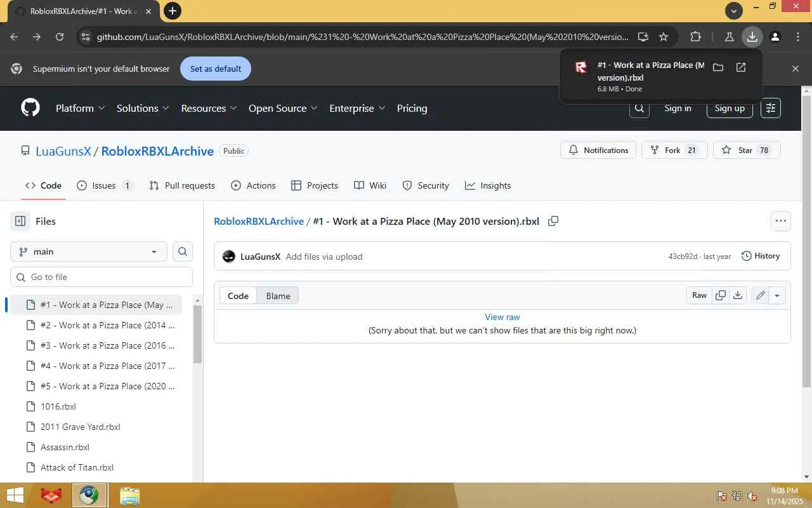812x508 pixels.
Task: Click taskbar volume icon
Action: tap(752, 496)
